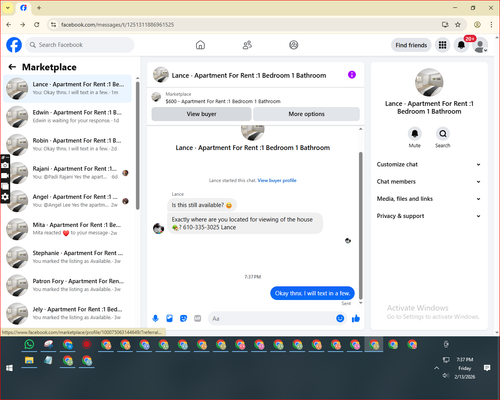Click Lance's avatar beside the message

[x=158, y=228]
